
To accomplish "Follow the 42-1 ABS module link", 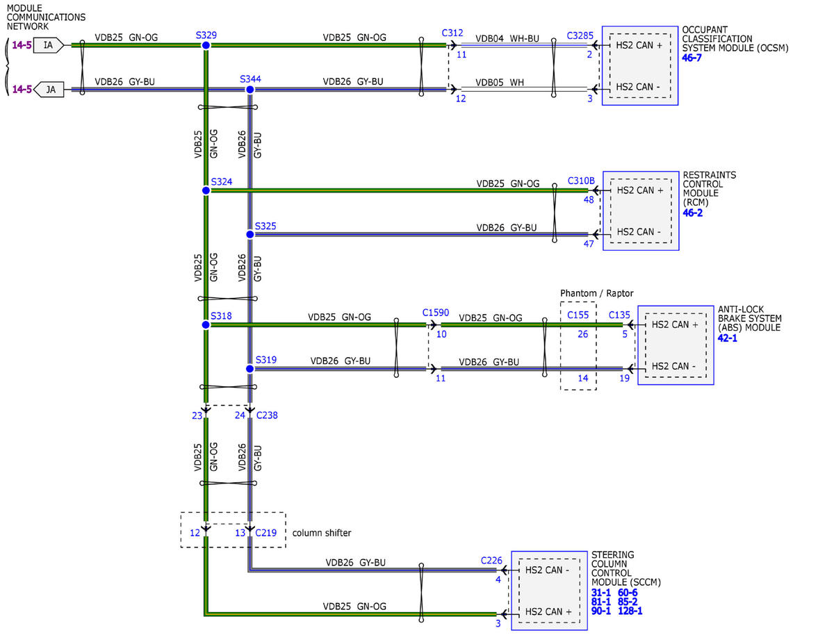I will pyautogui.click(x=728, y=338).
